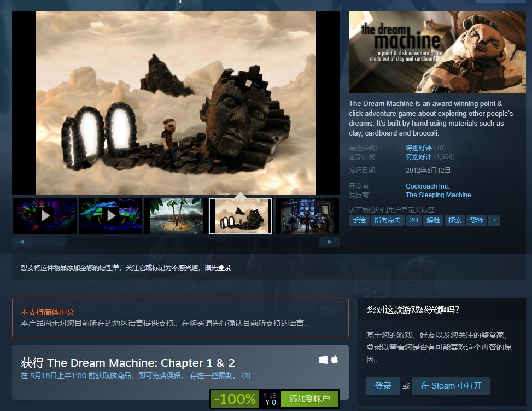
Task: Click the 登录 button below the prompt
Action: (x=383, y=386)
